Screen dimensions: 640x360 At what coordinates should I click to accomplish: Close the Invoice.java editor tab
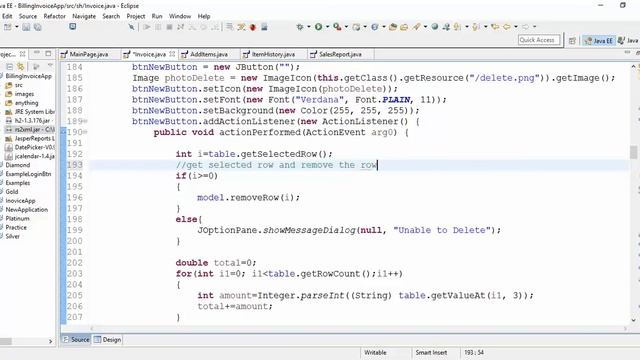pyautogui.click(x=172, y=54)
